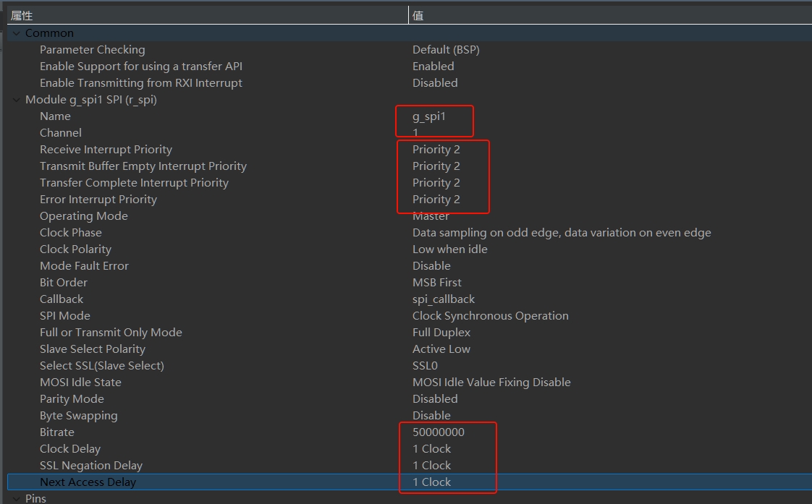Screen dimensions: 812x504
Task: Collapse the Common section chevron
Action: (16, 33)
